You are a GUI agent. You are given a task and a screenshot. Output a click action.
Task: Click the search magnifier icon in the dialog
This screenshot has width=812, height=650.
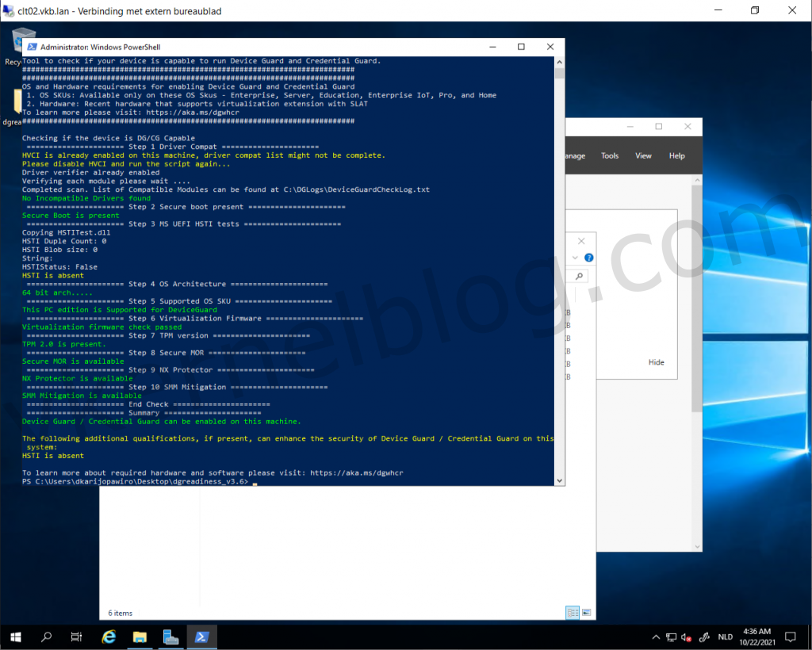coord(580,275)
